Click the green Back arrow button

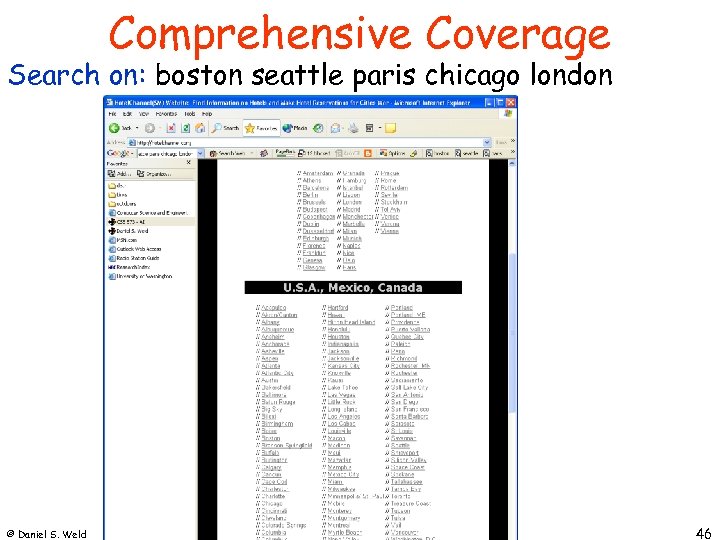(x=114, y=128)
